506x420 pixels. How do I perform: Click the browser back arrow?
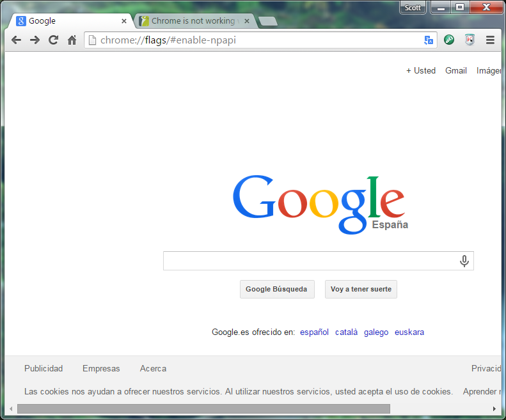click(17, 40)
